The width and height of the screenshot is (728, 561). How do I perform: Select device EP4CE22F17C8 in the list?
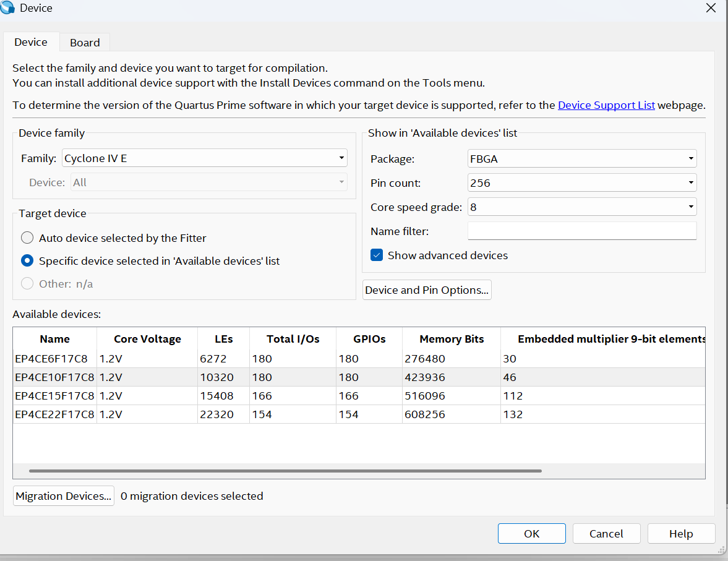tap(54, 414)
